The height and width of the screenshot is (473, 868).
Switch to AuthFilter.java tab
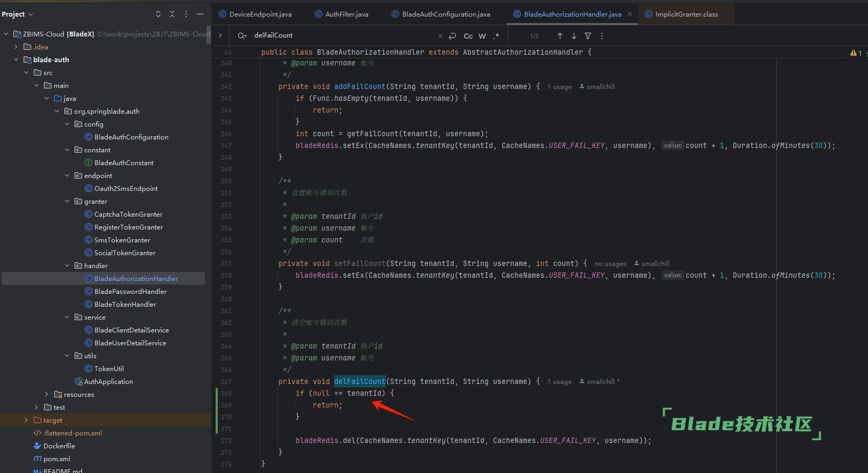coord(342,14)
